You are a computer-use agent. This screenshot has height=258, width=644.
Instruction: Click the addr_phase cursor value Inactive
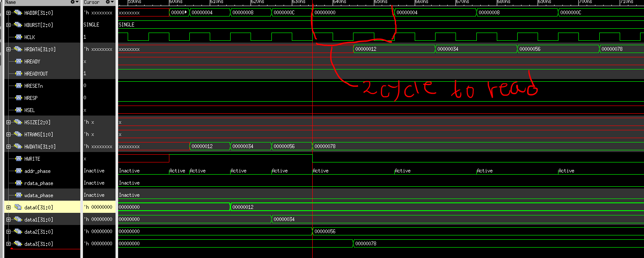(94, 171)
